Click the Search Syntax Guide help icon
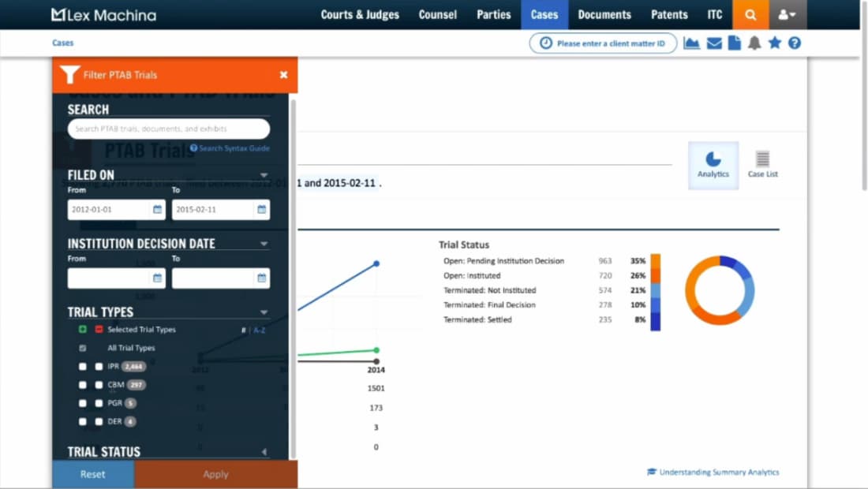The width and height of the screenshot is (868, 489). click(194, 148)
